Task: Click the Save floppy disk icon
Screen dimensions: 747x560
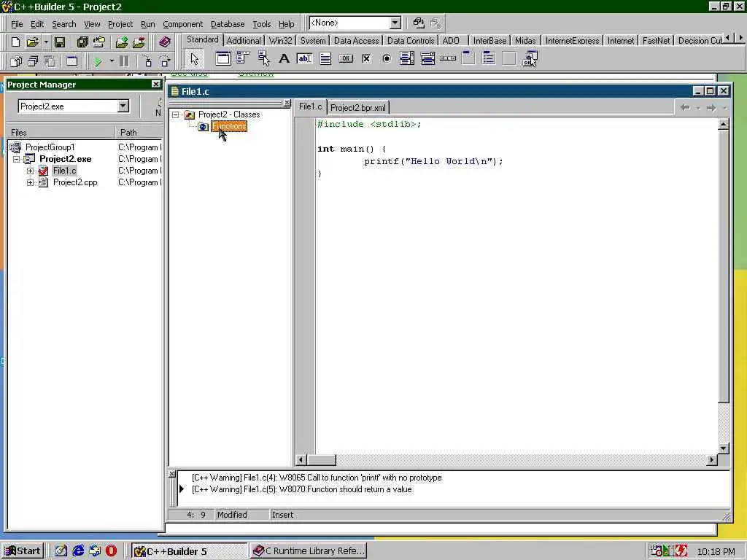Action: tap(60, 42)
